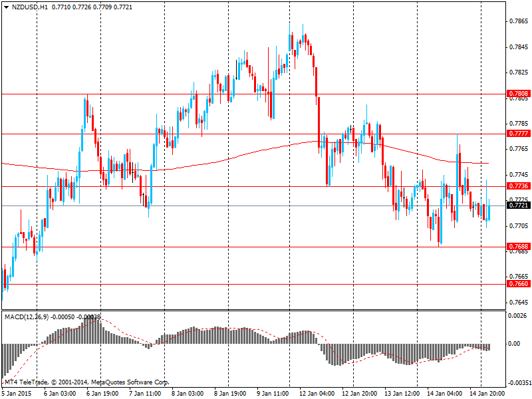Click the 12 Jan 04:00 time label
The height and width of the screenshot is (399, 532).
click(x=317, y=393)
